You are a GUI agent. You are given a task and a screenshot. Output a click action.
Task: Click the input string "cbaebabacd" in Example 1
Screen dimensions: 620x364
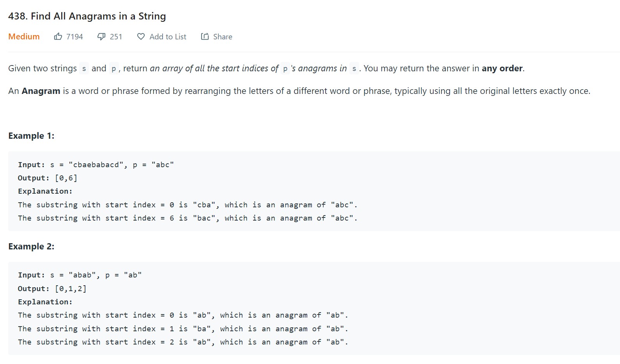click(96, 164)
